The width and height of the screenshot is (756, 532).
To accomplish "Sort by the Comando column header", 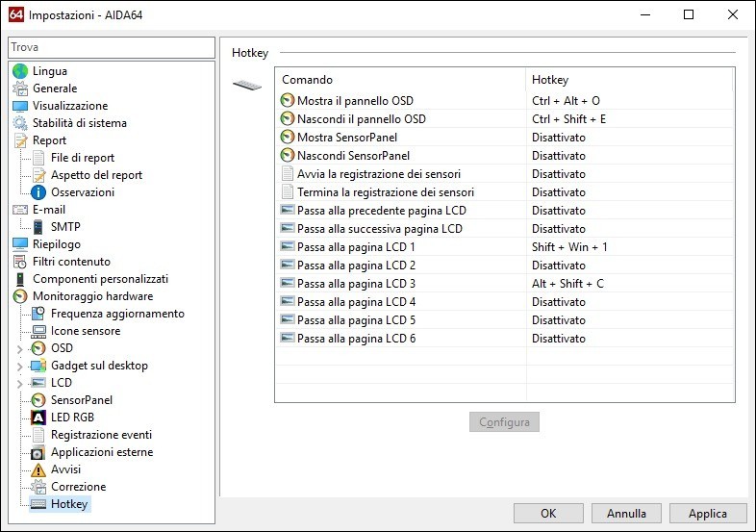I will [400, 80].
